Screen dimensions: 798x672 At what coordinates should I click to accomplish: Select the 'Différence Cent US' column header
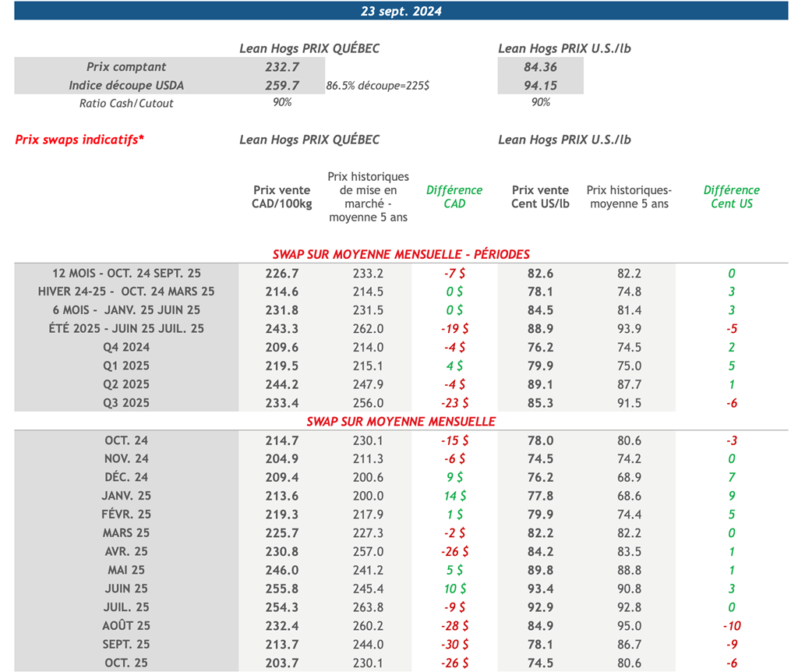731,196
